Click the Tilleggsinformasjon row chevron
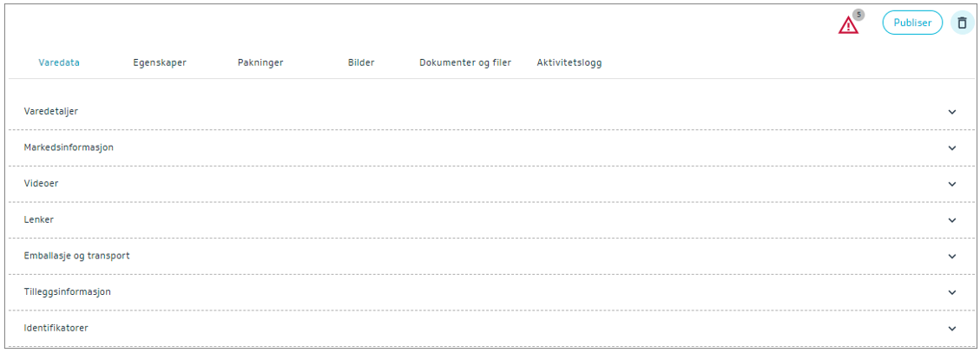Screen dimensions: 980x353 pos(952,292)
